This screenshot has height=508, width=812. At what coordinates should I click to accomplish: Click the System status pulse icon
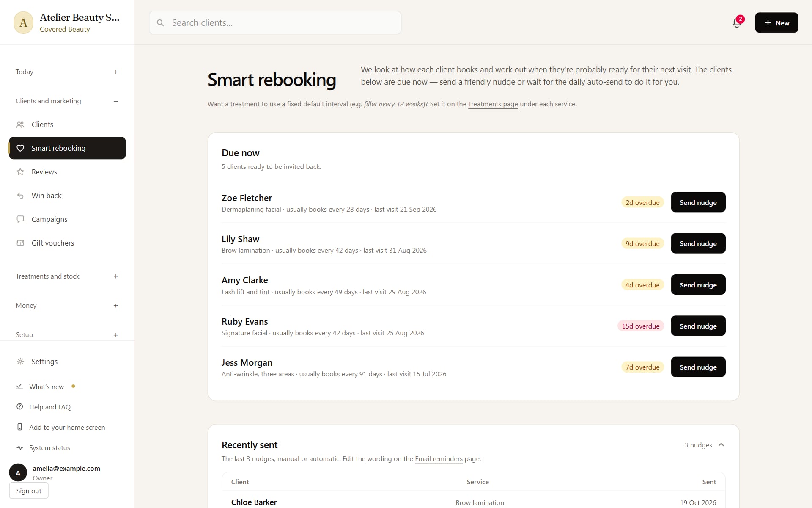[19, 447]
